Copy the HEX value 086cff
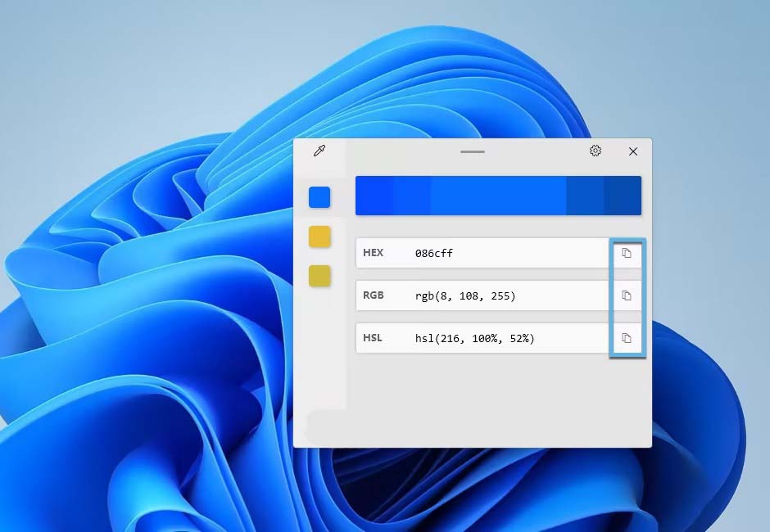 point(626,253)
